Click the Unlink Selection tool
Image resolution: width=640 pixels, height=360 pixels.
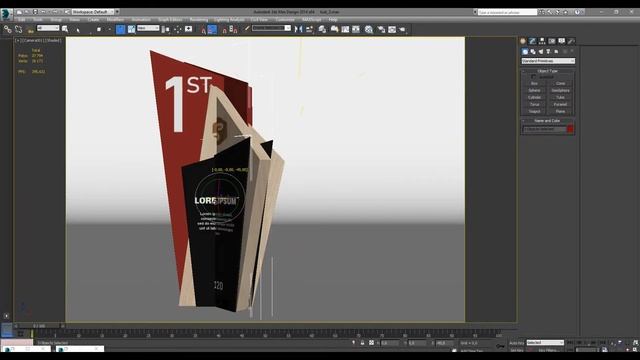(x=19, y=29)
